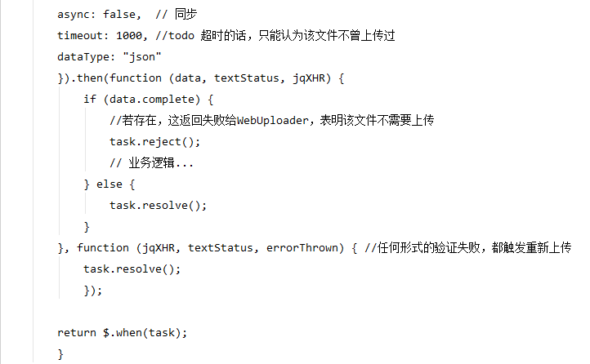Click the 'if (data.complete)' condition
590x364 pixels.
pyautogui.click(x=148, y=100)
